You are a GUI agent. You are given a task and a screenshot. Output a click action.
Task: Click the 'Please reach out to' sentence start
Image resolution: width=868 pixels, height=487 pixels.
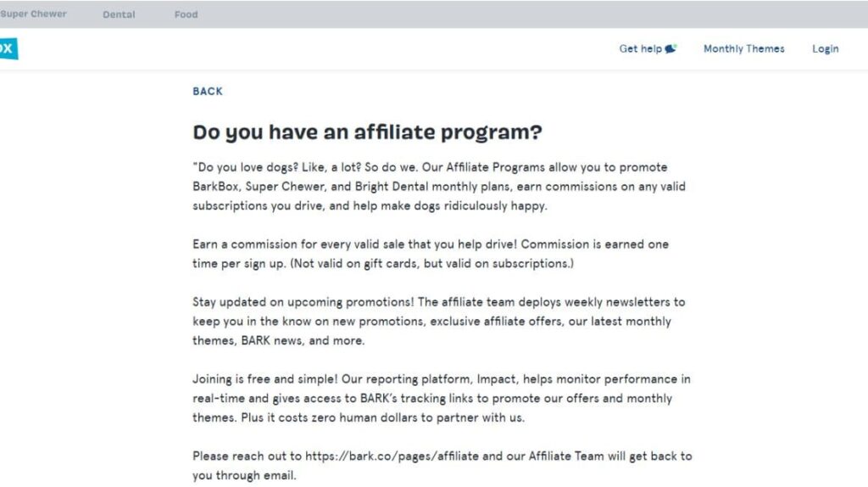point(247,456)
